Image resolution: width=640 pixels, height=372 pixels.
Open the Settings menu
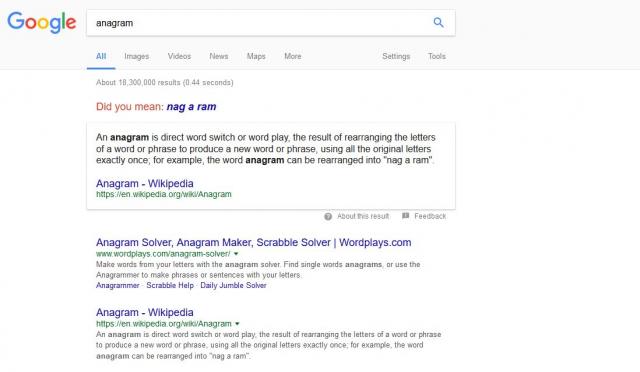(396, 56)
